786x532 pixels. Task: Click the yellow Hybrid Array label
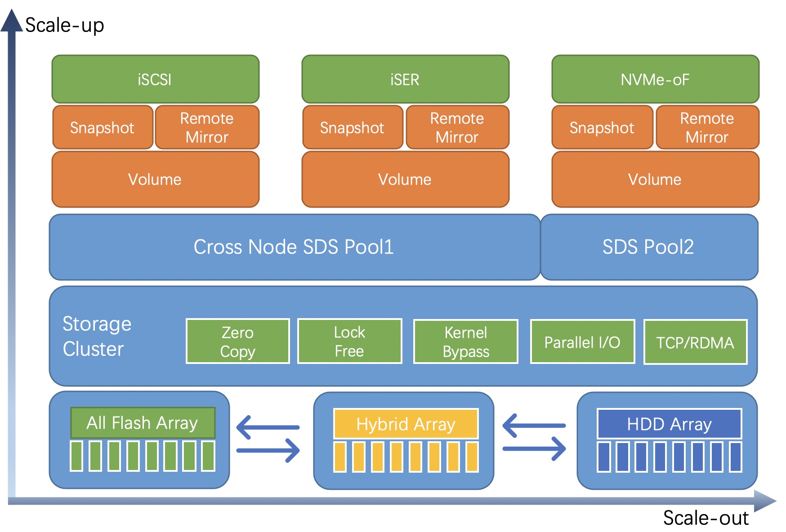(x=406, y=424)
